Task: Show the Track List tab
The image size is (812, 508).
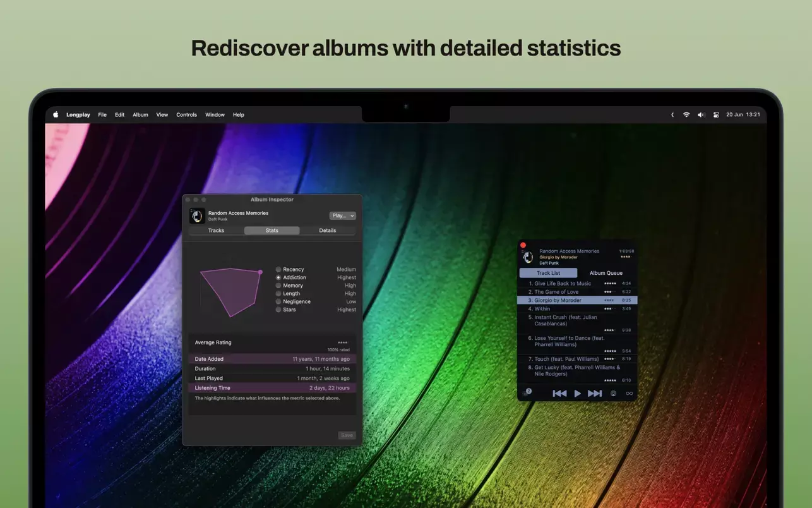Action: [548, 273]
